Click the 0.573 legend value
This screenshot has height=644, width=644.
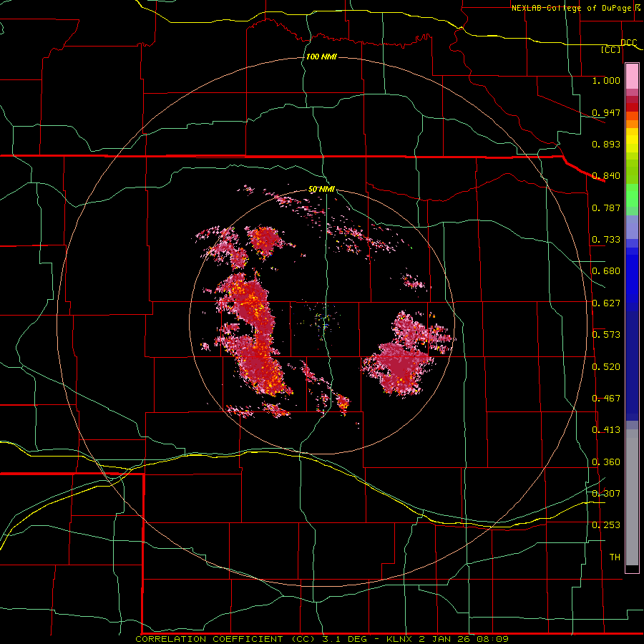coord(606,335)
